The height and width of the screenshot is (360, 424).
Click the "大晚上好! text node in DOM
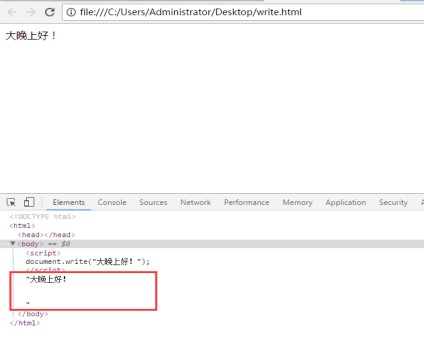(x=46, y=279)
